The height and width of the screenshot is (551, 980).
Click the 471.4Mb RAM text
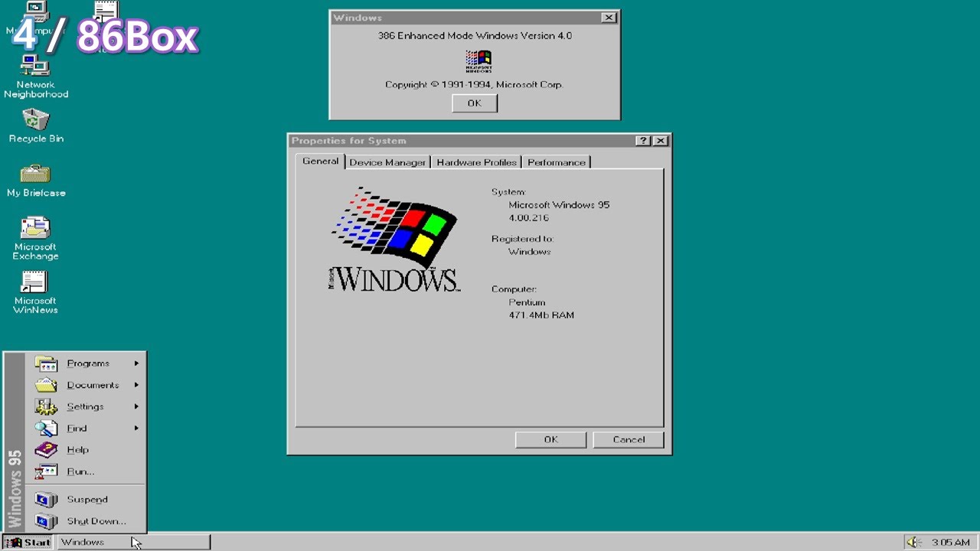(541, 315)
